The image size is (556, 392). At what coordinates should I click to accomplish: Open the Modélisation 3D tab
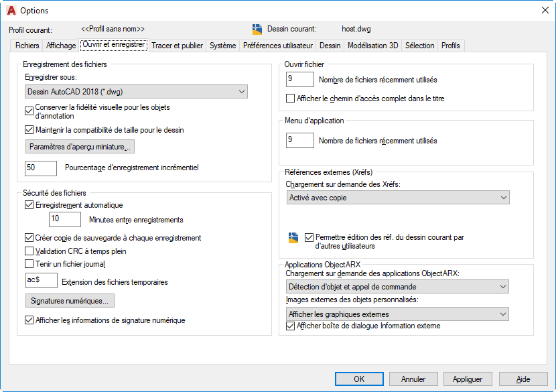[x=372, y=46]
